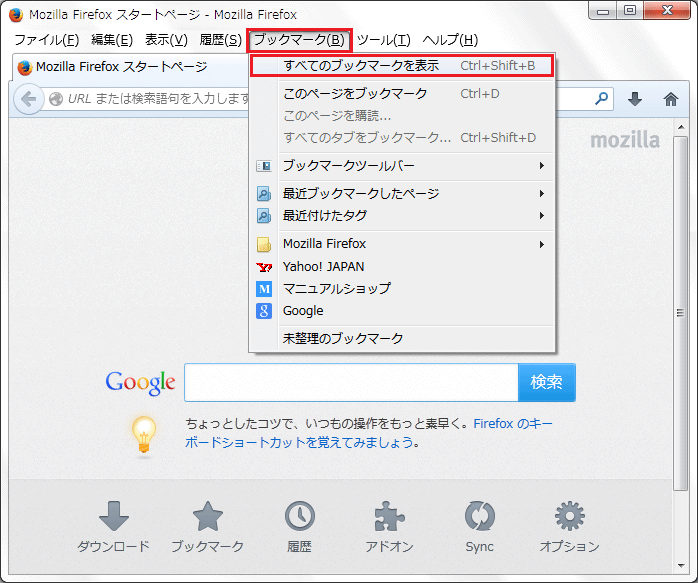
Task: Open the ツール menu in menu bar
Action: (383, 40)
